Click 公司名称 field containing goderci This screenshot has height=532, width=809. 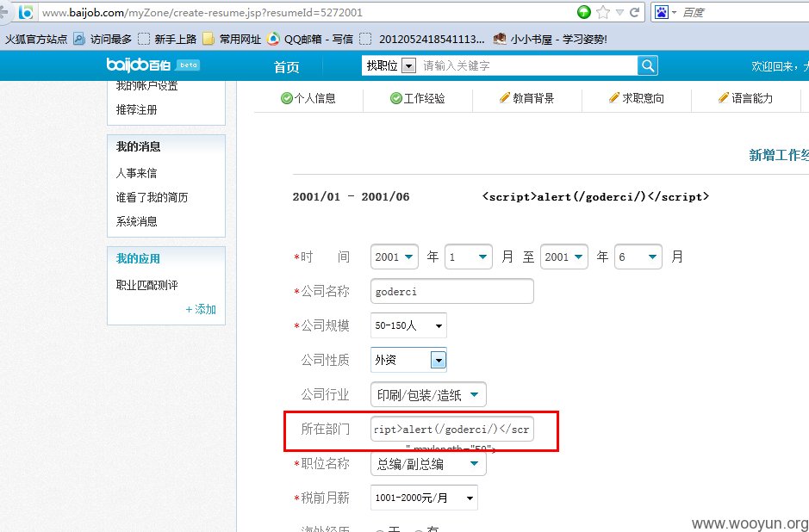click(x=452, y=291)
